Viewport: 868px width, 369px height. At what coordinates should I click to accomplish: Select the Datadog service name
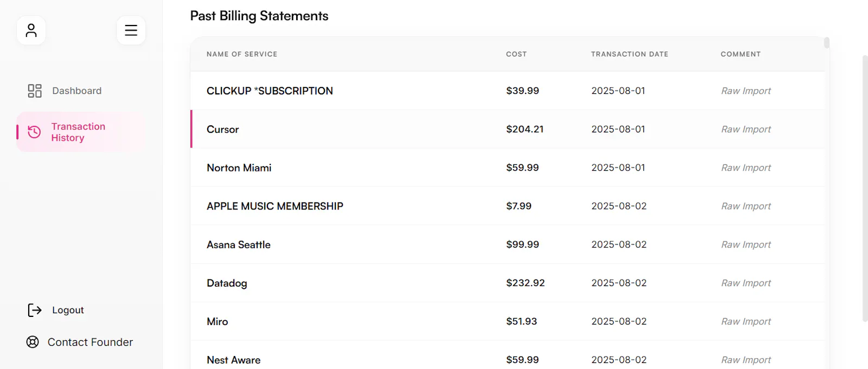227,283
